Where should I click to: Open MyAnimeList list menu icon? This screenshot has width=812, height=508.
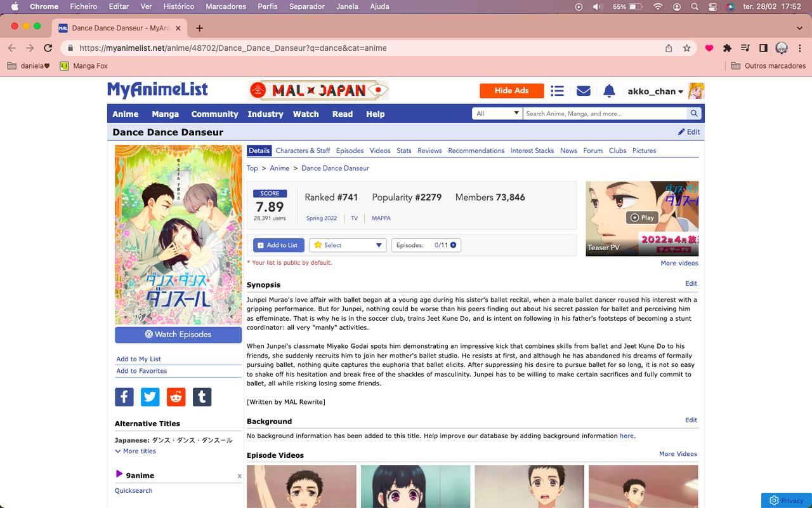coord(557,91)
